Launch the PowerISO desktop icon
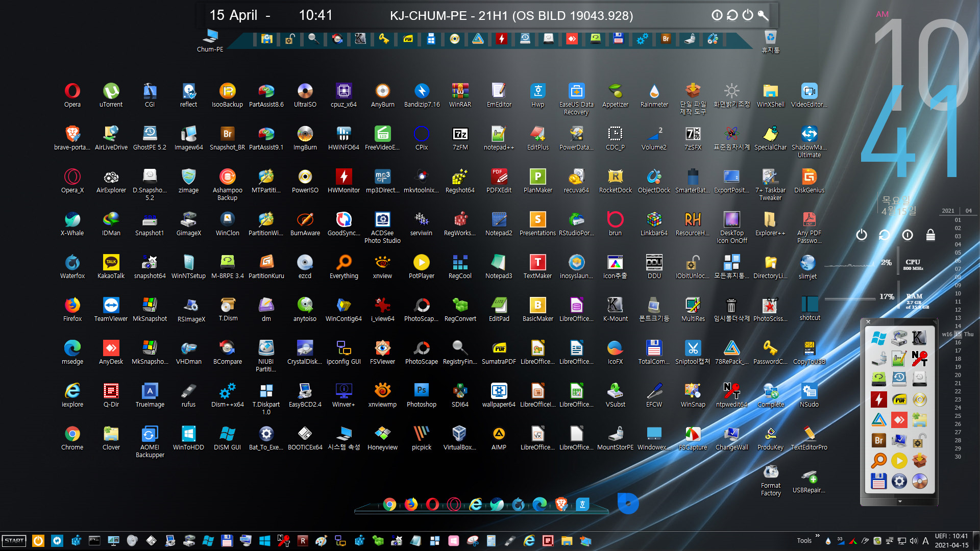 305,181
